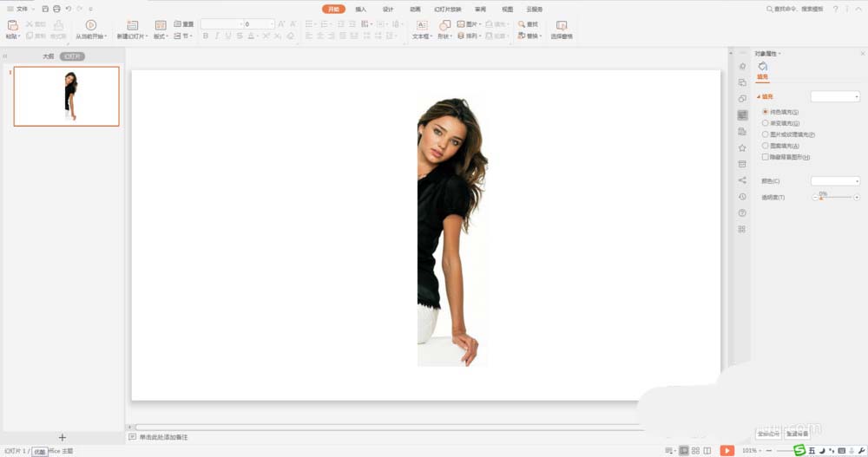The image size is (868, 457).
Task: Click the 从当前开始 slideshow play icon
Action: coord(90,25)
